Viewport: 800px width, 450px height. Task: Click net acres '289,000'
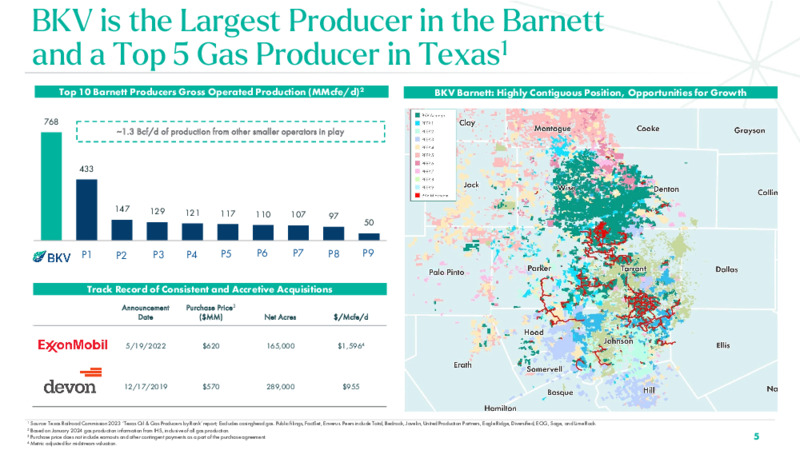tap(281, 387)
